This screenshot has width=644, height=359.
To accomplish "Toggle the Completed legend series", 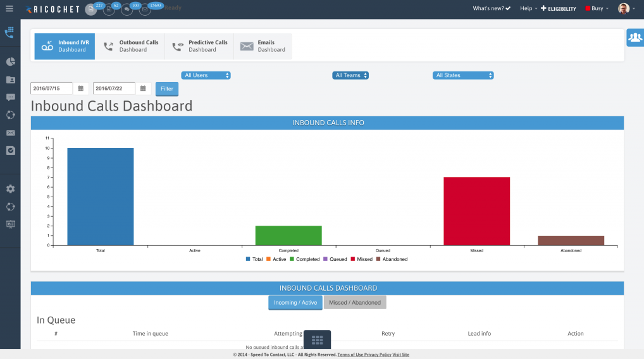I will 304,259.
